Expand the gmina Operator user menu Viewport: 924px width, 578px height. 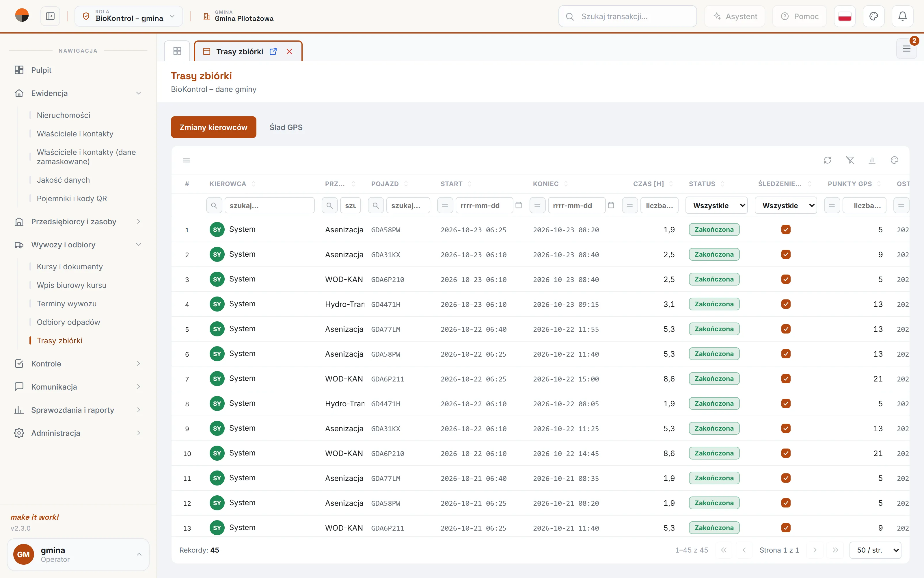(x=78, y=554)
